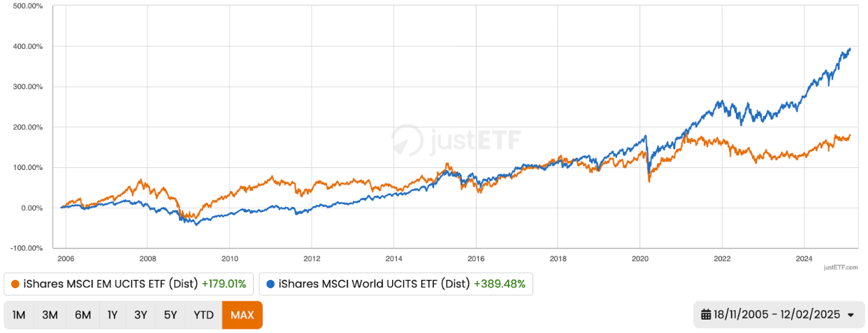The image size is (868, 333).
Task: Click the date range 18/11/2005 - 12/02/2025
Action: (775, 315)
